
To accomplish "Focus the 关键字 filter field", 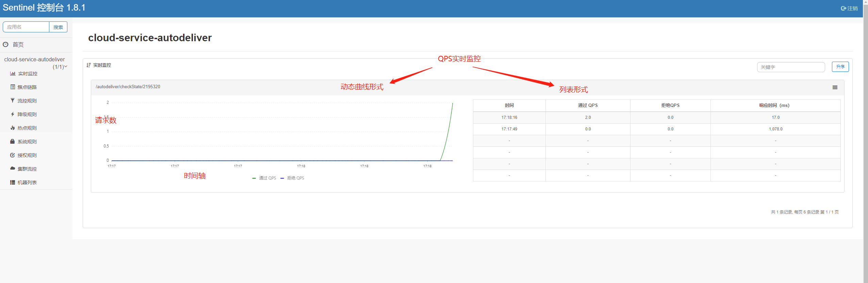I will [791, 67].
